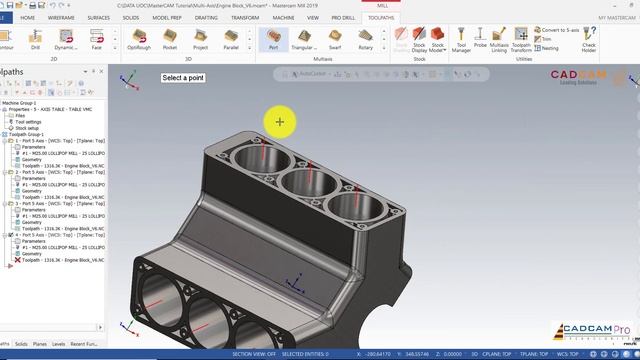The image size is (640, 360).
Task: Open the Tool Manager
Action: coord(461,40)
